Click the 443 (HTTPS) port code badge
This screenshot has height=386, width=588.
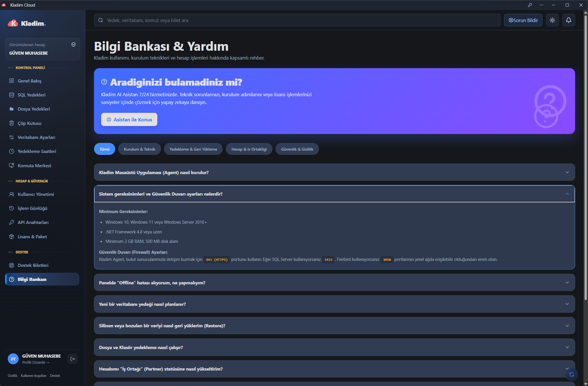[217, 259]
